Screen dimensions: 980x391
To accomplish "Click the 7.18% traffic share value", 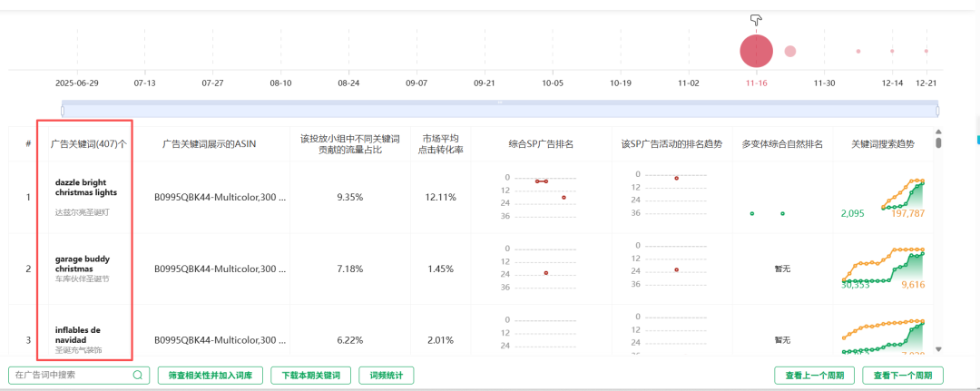I will [x=350, y=269].
